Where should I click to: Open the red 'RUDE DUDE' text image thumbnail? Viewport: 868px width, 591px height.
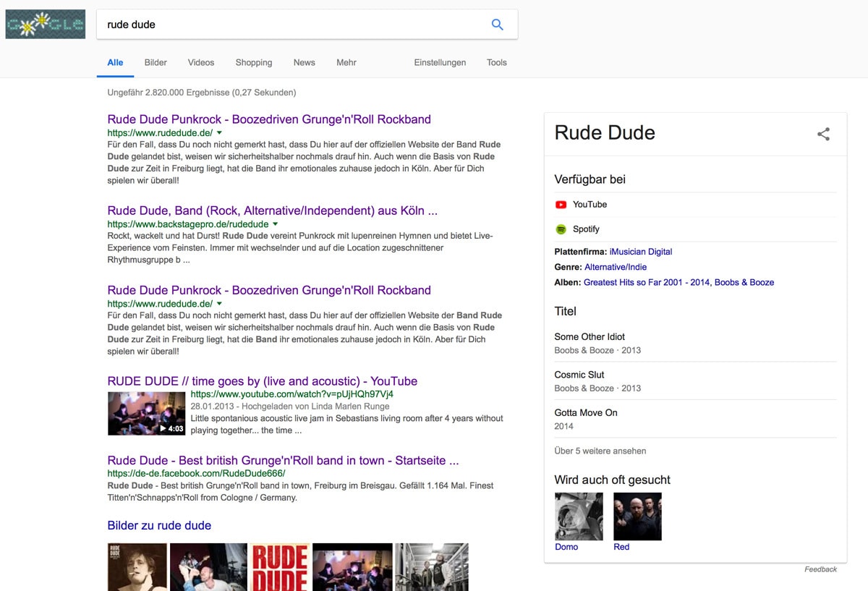281,567
